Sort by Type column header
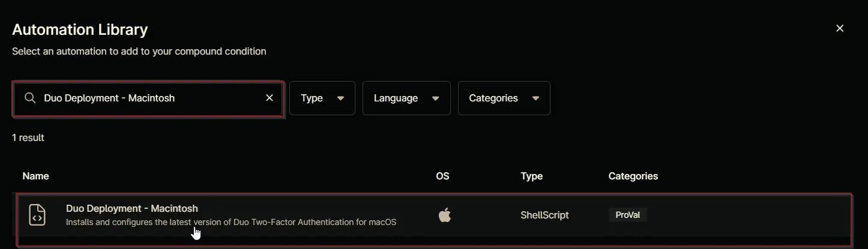Image resolution: width=868 pixels, height=249 pixels. (531, 176)
